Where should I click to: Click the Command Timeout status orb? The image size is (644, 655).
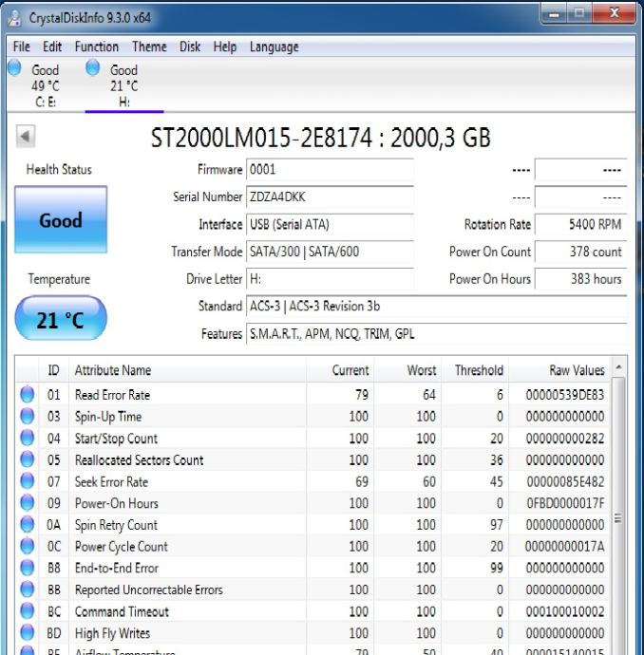click(28, 611)
